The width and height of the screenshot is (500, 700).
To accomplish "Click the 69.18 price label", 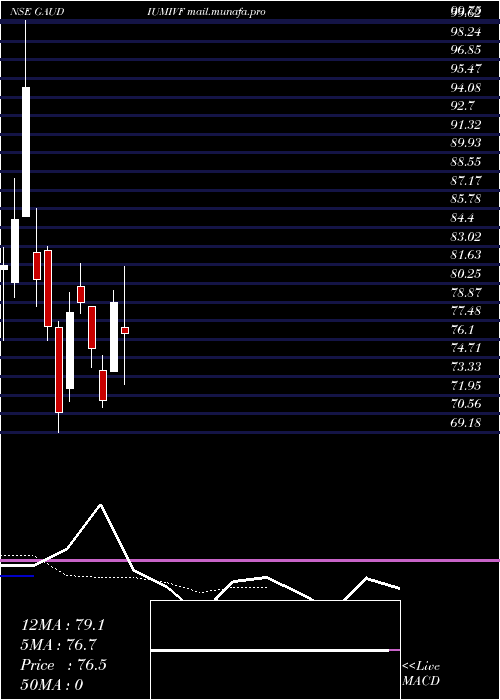I will [466, 423].
